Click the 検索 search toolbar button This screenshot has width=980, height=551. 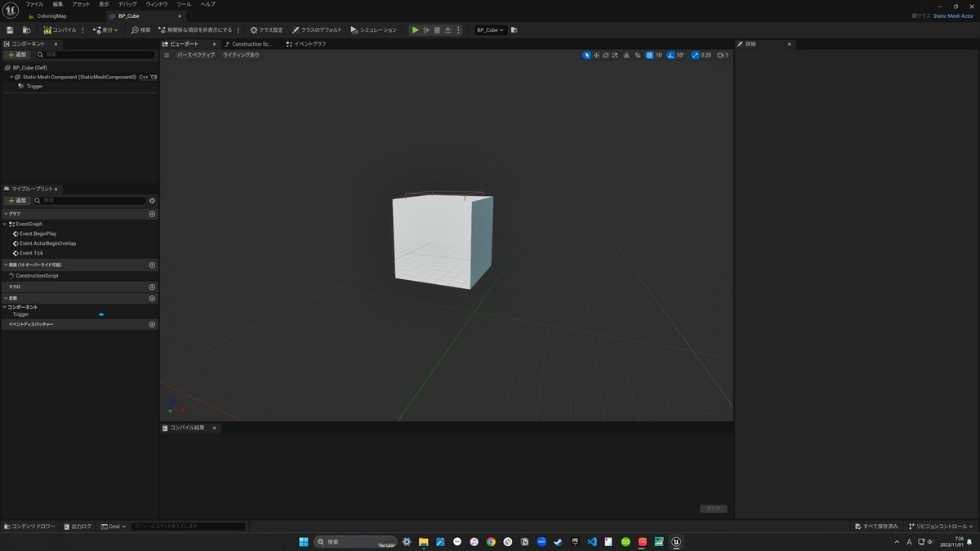pyautogui.click(x=141, y=30)
